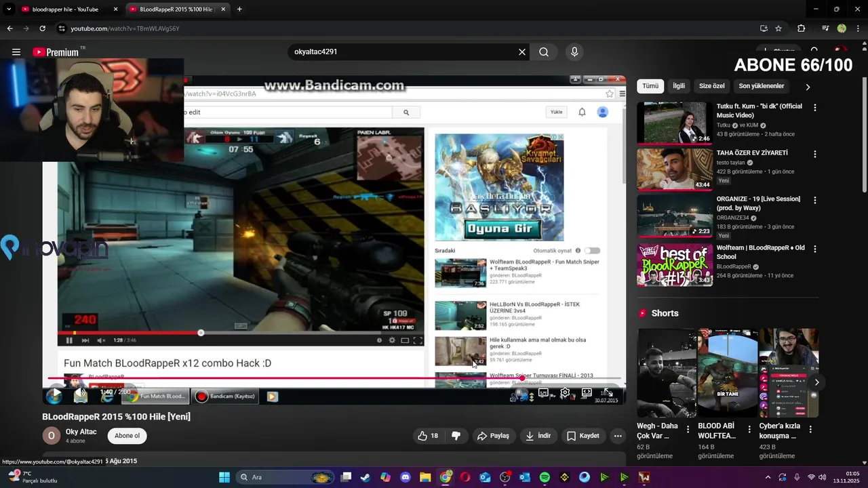Open Steam from the taskbar
Screen dimensions: 868x488
click(x=366, y=477)
